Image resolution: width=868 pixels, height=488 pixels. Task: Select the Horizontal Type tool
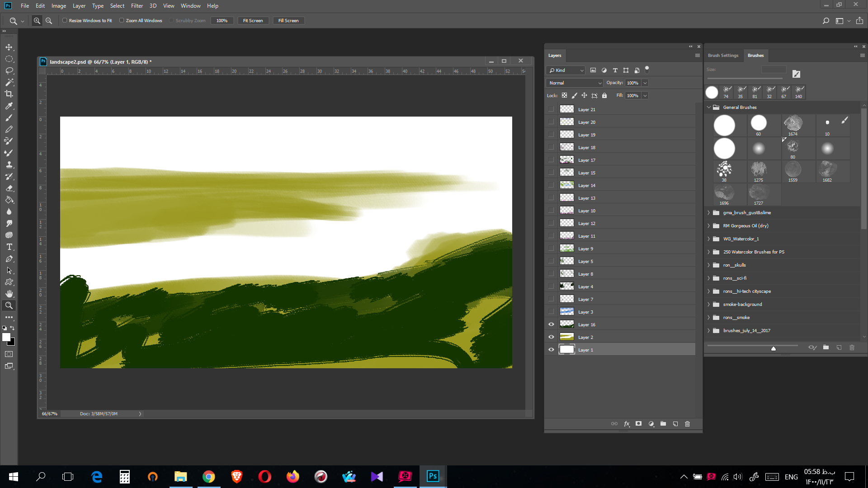point(9,247)
